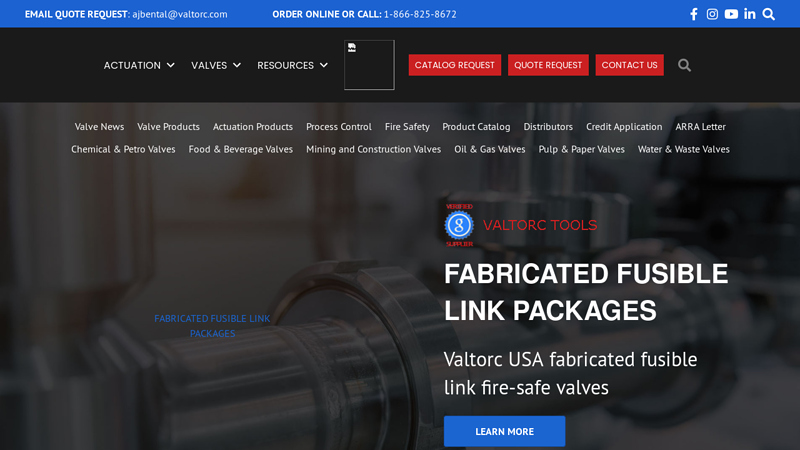Click the Contact Us button
This screenshot has width=800, height=450.
coord(629,65)
